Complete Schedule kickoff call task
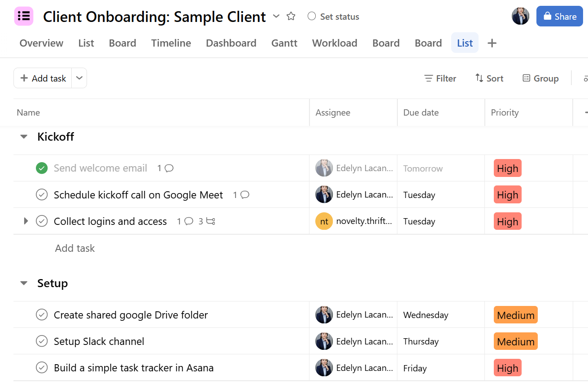The width and height of the screenshot is (588, 383). pos(42,195)
